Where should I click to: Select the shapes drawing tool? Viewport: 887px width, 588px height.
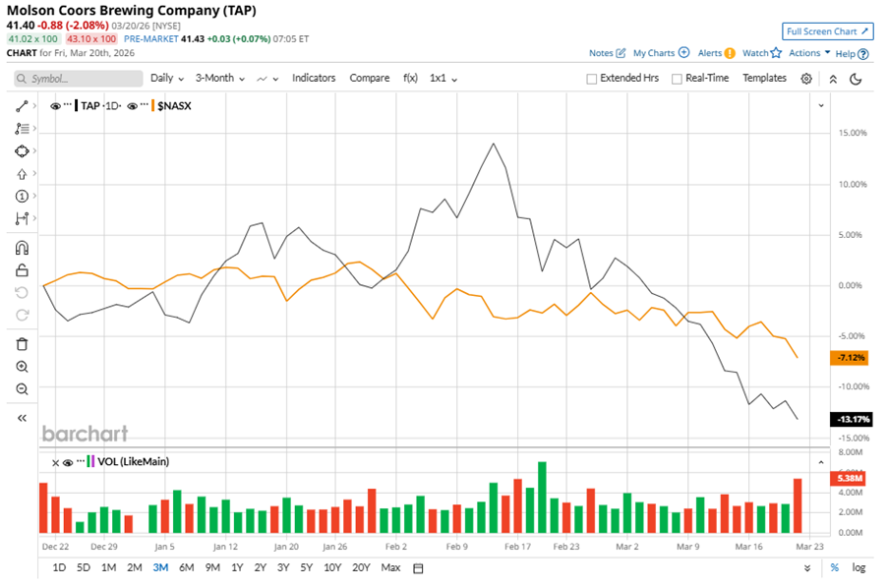pos(22,151)
